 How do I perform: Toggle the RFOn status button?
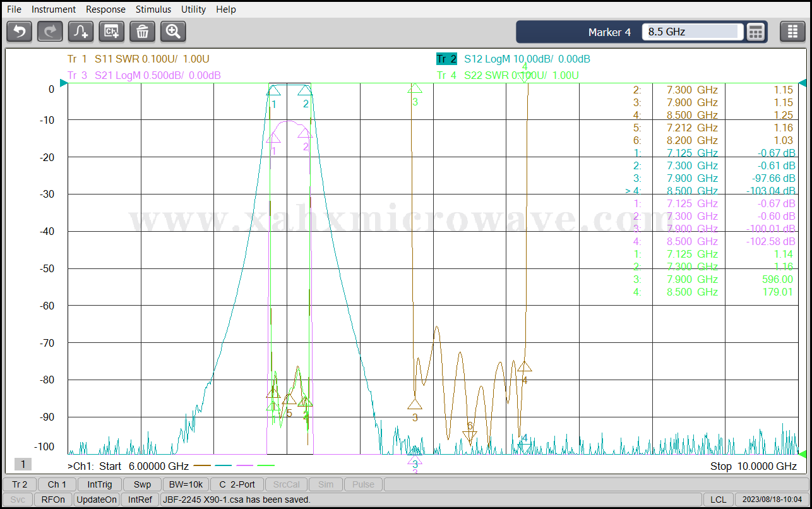[x=53, y=500]
